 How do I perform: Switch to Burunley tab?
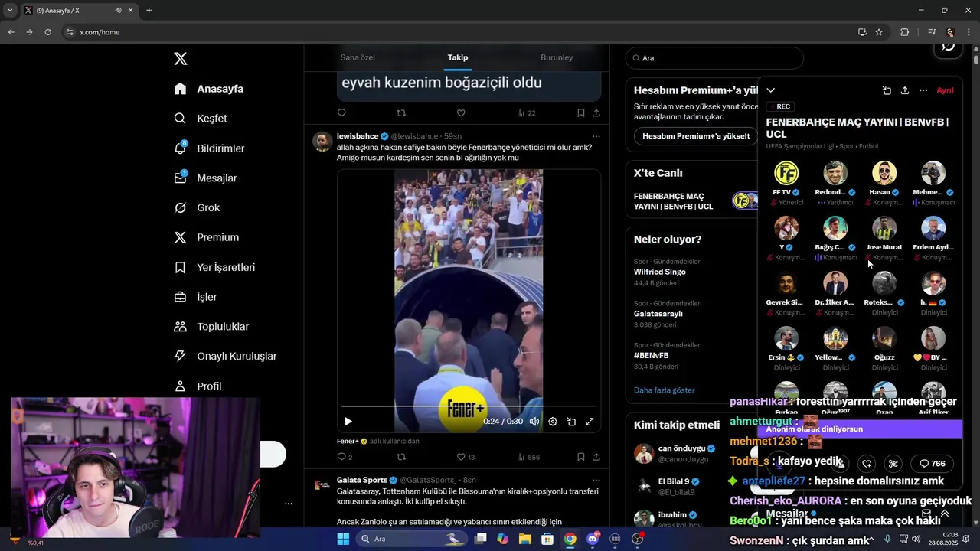[x=557, y=57]
